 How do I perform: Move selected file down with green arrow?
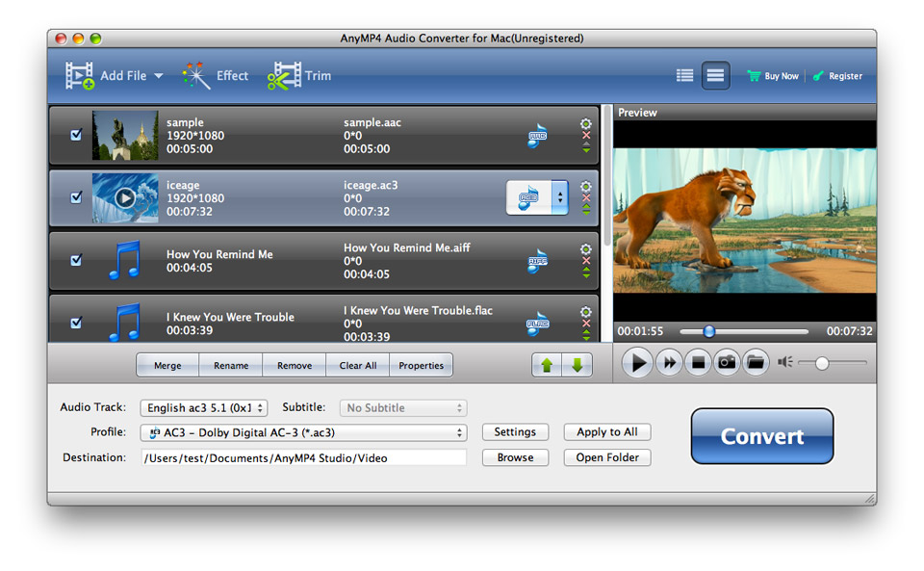[577, 365]
